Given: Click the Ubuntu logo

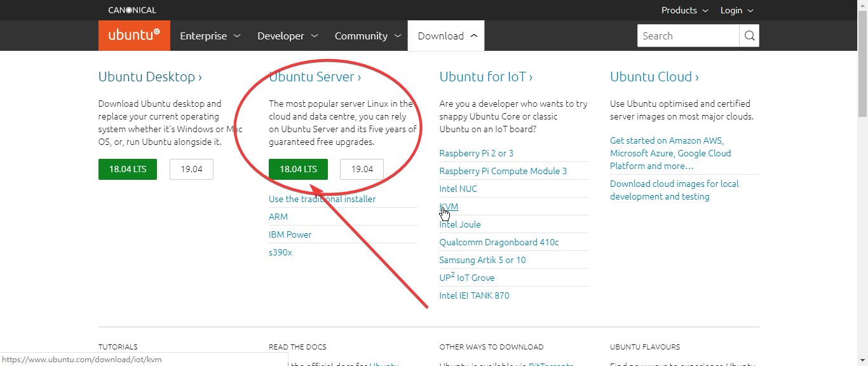Looking at the screenshot, I should coord(134,36).
